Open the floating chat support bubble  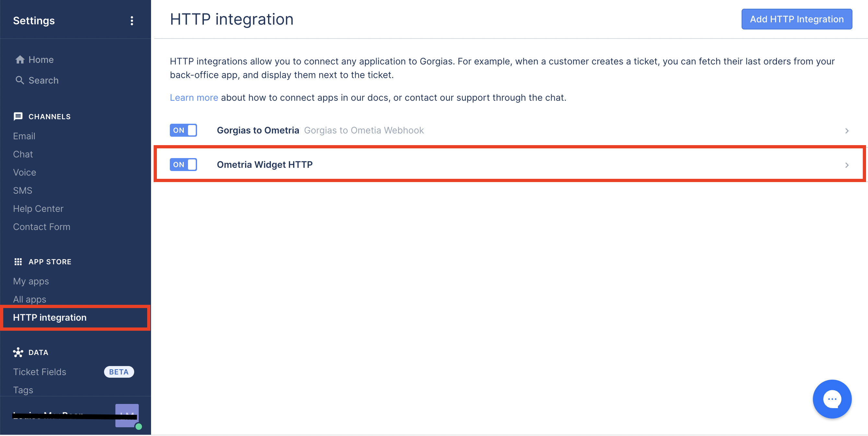click(x=832, y=399)
